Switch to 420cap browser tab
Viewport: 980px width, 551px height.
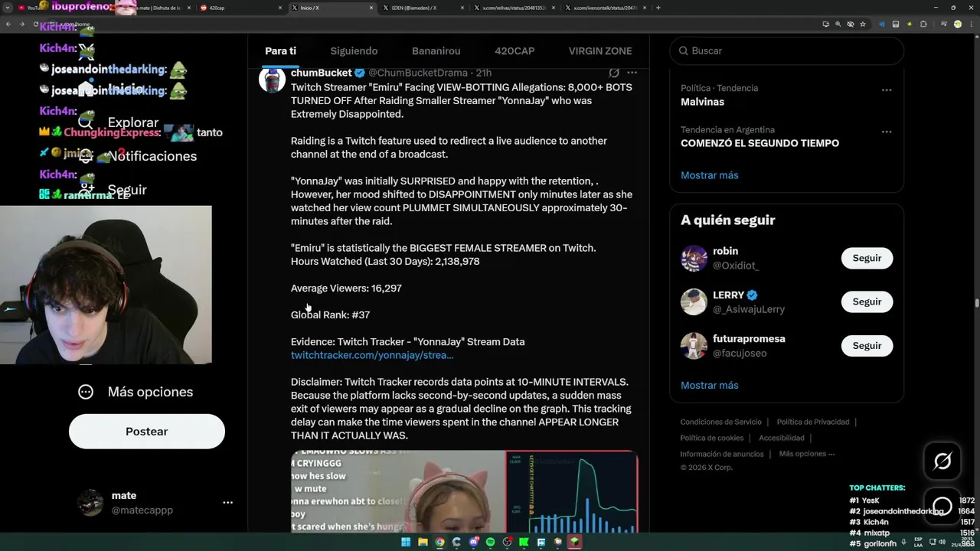(x=240, y=8)
